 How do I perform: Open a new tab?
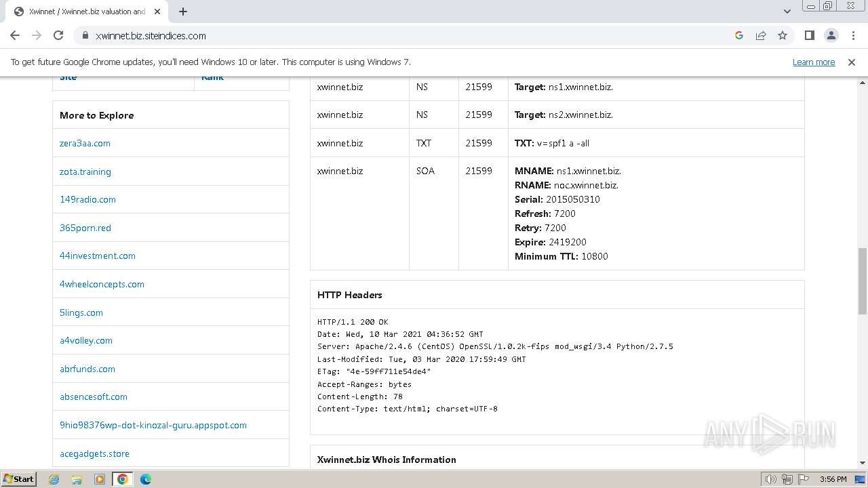click(183, 12)
